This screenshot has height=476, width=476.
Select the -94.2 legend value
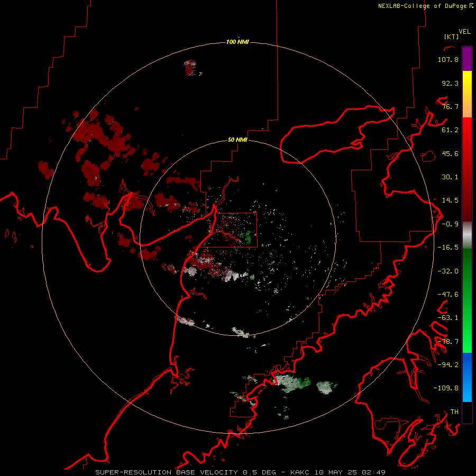click(x=448, y=364)
